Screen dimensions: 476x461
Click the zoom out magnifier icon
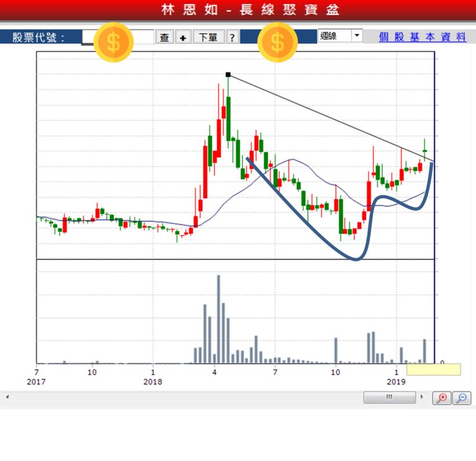click(x=461, y=398)
